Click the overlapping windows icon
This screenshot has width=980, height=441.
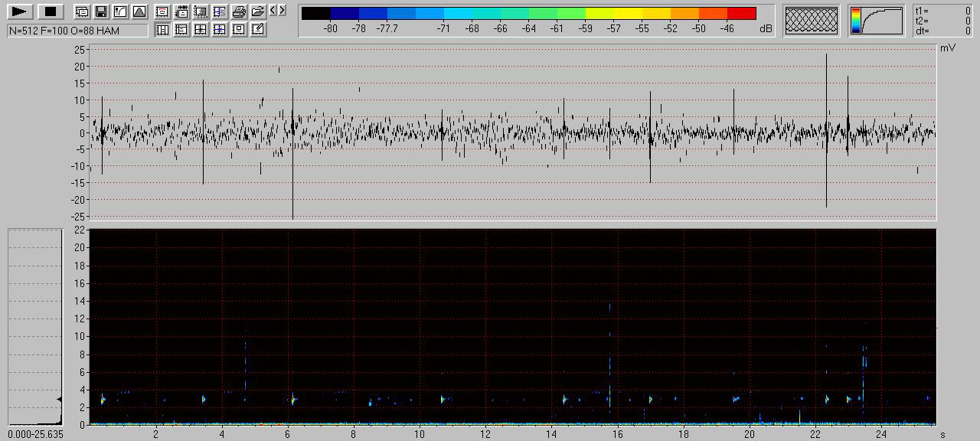81,11
